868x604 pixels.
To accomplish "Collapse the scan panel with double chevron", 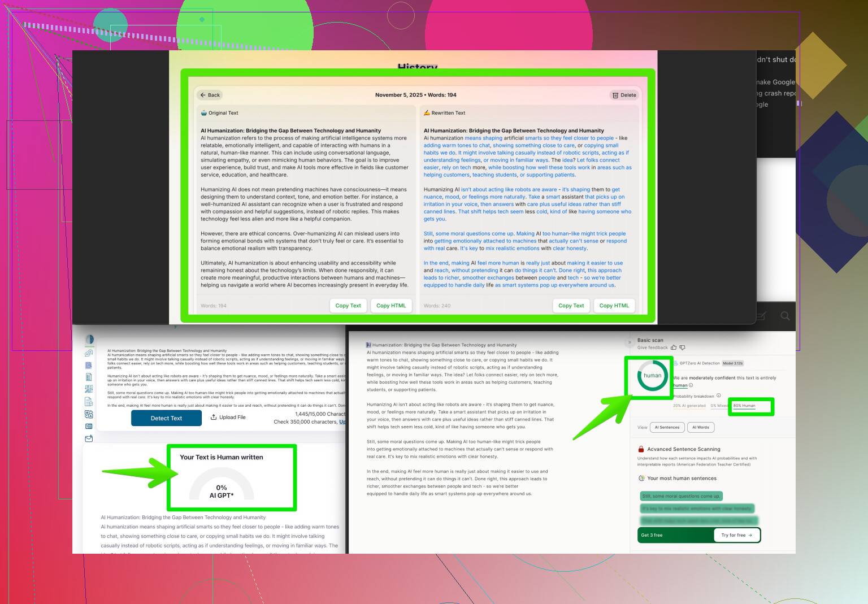I will 630,342.
